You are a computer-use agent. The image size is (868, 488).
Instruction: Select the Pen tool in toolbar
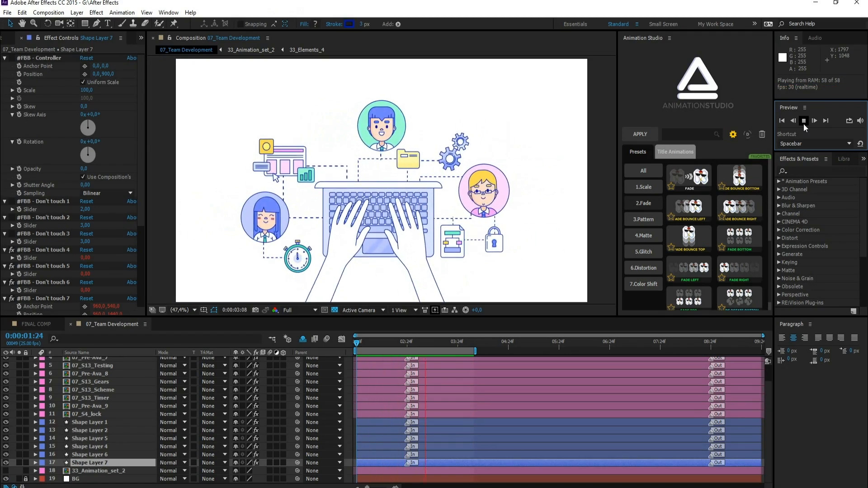97,24
